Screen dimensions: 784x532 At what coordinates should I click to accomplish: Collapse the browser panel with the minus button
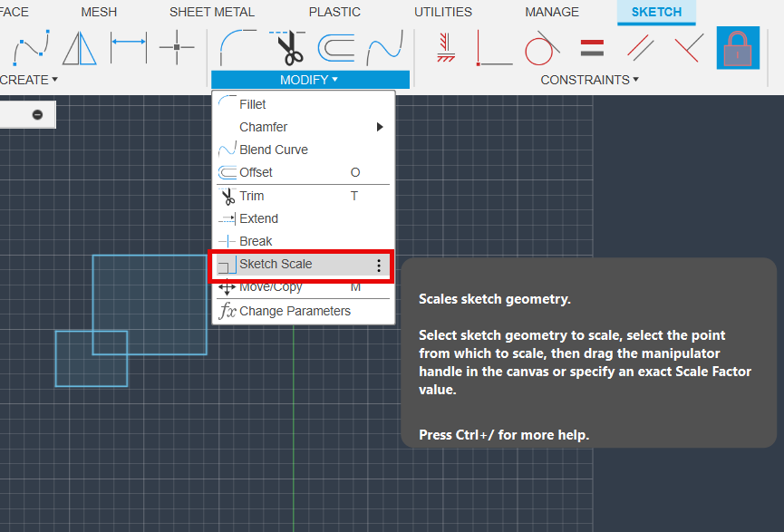(x=37, y=114)
